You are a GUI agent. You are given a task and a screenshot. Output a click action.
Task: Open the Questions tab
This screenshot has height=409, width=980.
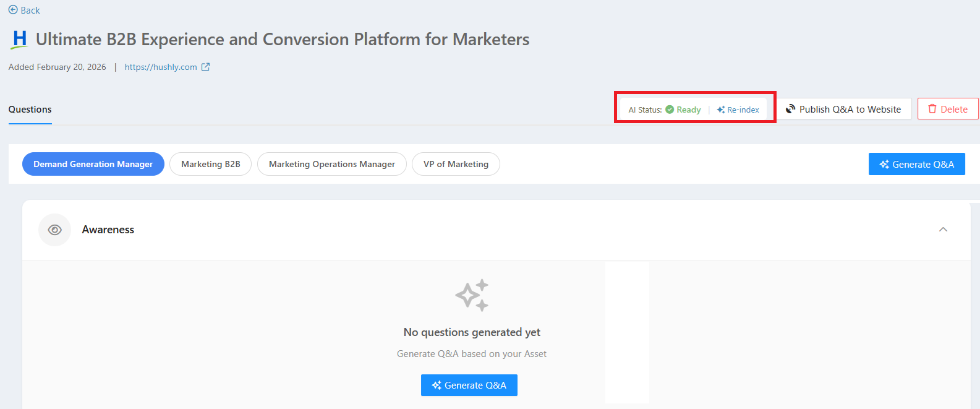pyautogui.click(x=30, y=110)
